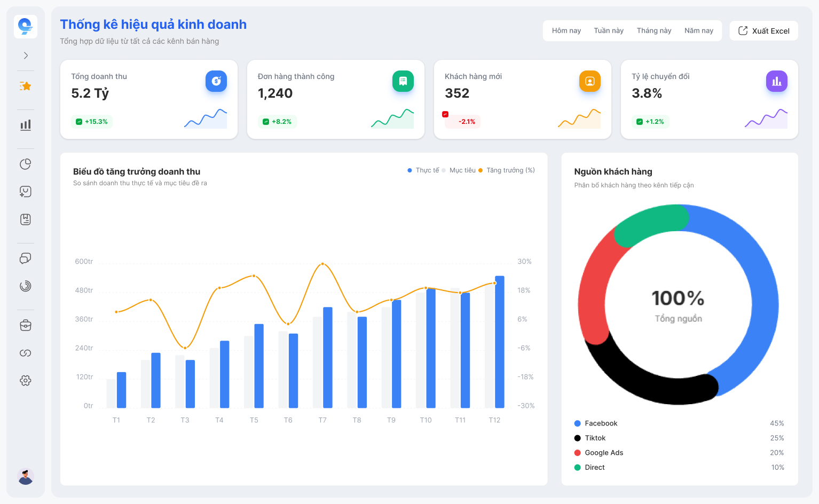Toggle the "Thực tế" chart legend series
819x504 pixels.
coord(427,170)
